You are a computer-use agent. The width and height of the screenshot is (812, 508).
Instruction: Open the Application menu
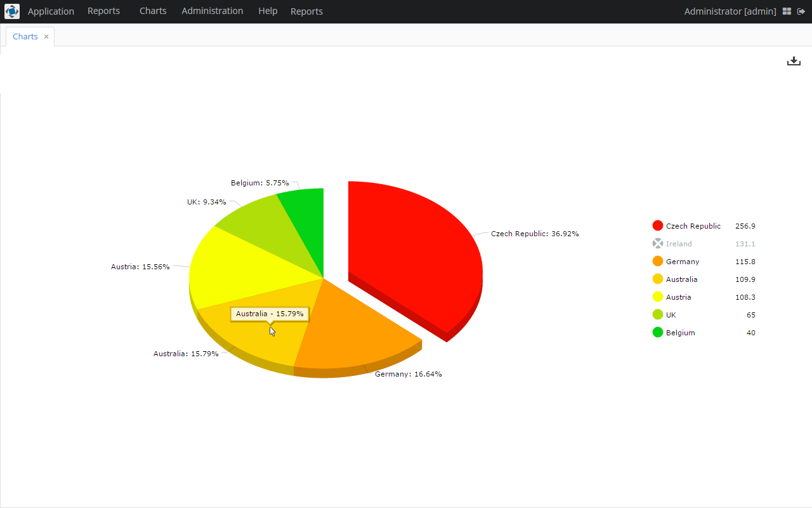point(51,11)
